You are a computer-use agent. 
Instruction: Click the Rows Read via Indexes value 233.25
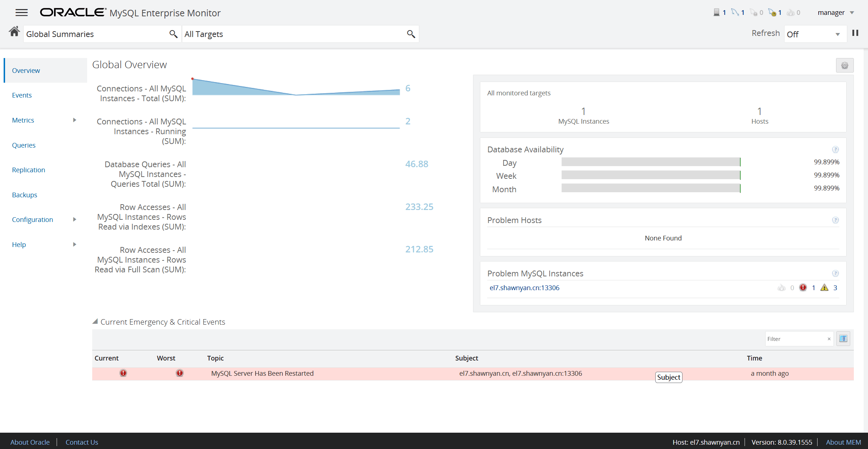coord(419,207)
